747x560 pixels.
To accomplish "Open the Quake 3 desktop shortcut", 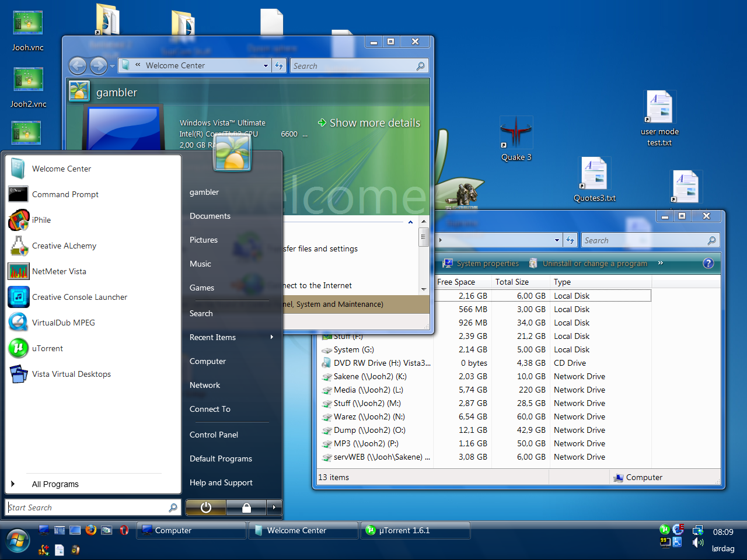I will click(516, 139).
